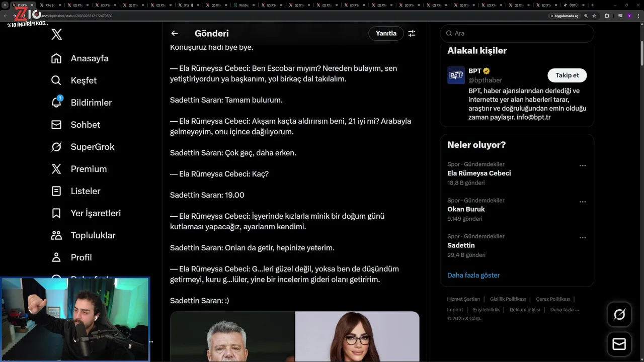Viewport: 644px width, 362px height.
Task: Click the browser address bar URL
Action: click(75, 16)
